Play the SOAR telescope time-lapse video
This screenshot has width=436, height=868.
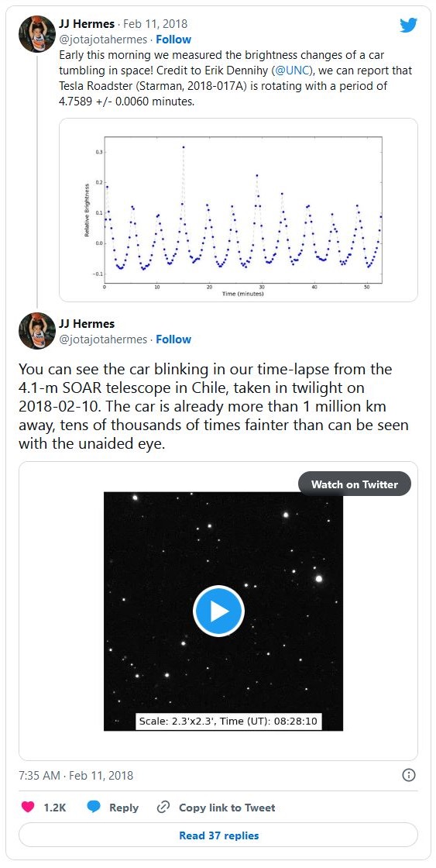[218, 611]
